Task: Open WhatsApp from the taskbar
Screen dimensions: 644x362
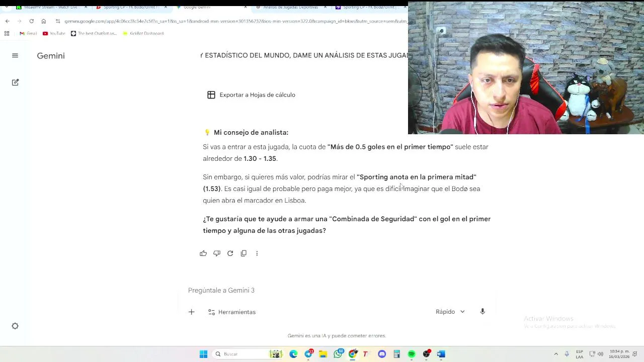Action: pos(338,354)
